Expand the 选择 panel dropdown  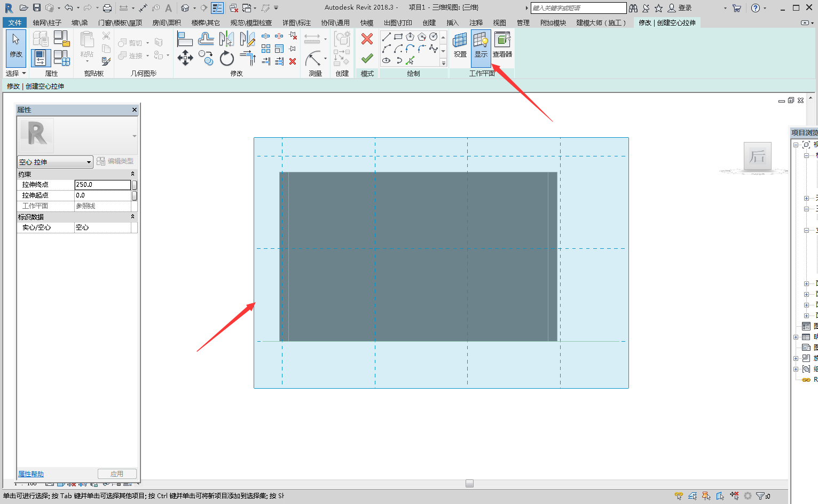click(x=16, y=73)
